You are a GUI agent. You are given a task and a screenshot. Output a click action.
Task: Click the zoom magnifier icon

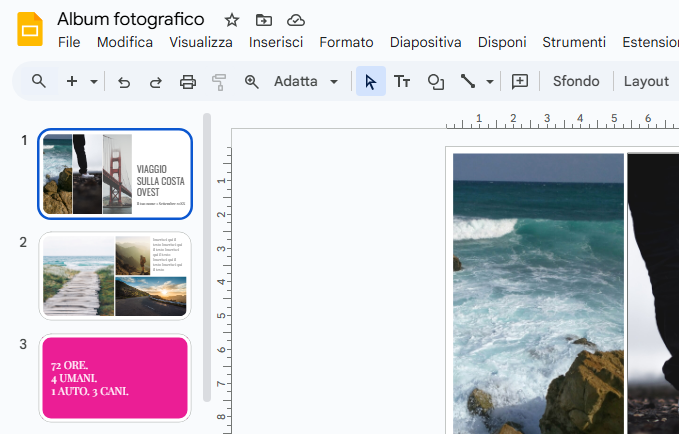(x=252, y=82)
